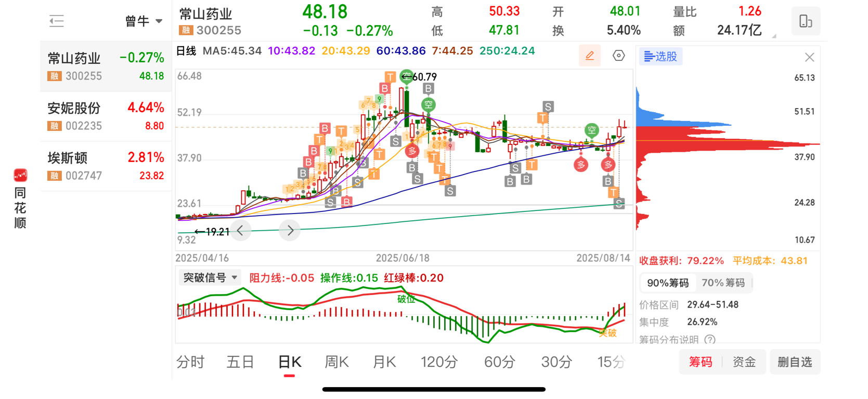Switch to split screen layout icon
868x399 pixels.
click(806, 21)
